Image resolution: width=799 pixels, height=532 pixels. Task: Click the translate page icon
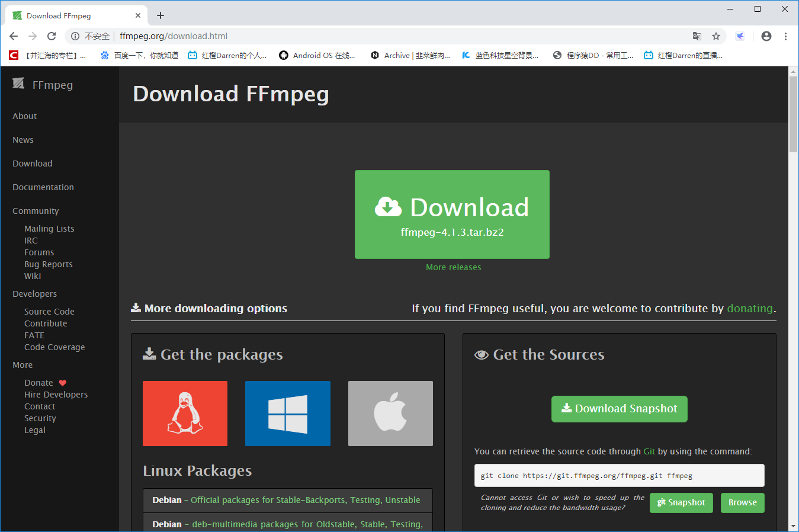click(x=697, y=36)
